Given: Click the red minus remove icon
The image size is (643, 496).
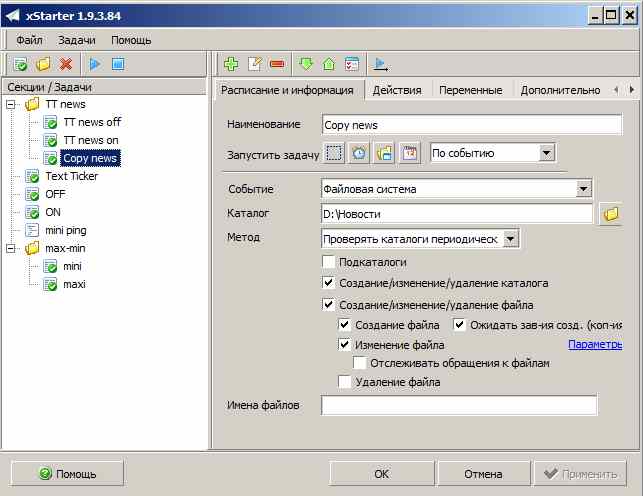Looking at the screenshot, I should pos(277,64).
